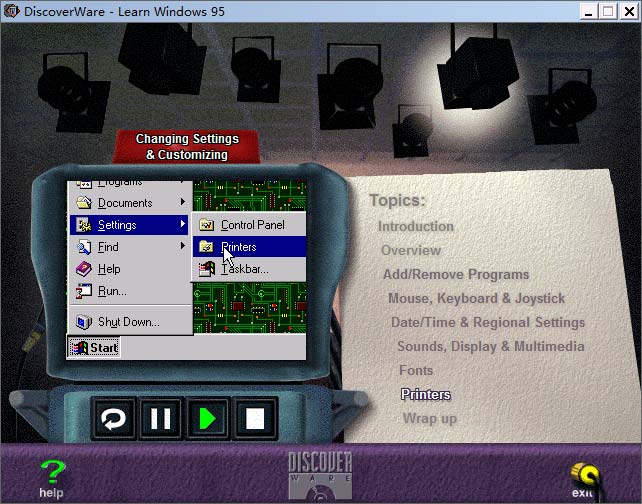Expand the Find submenu arrow
The width and height of the screenshot is (642, 504).
(183, 246)
